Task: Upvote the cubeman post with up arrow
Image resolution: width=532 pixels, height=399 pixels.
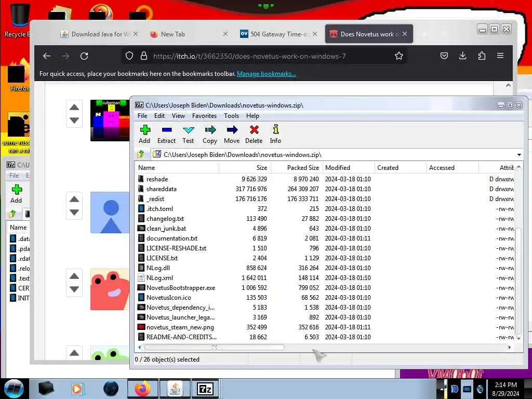Action: 74,108
